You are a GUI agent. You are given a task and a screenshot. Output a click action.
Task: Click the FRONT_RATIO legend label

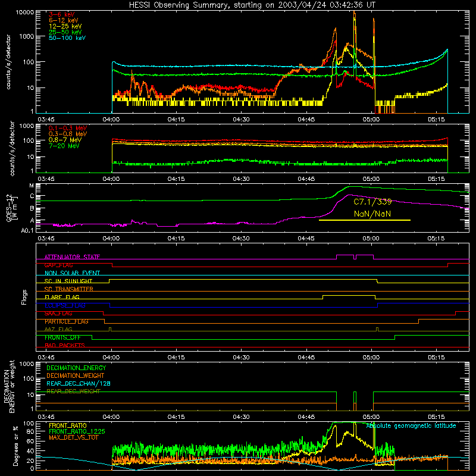click(68, 425)
